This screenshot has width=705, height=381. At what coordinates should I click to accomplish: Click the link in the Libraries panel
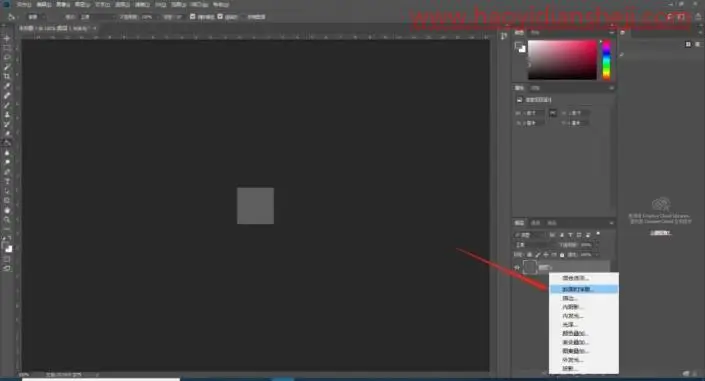660,233
